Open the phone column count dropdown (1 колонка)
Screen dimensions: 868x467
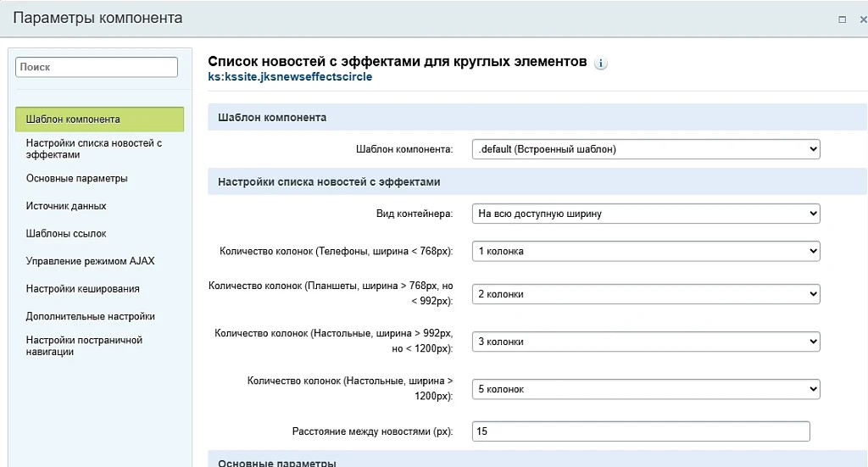point(645,251)
